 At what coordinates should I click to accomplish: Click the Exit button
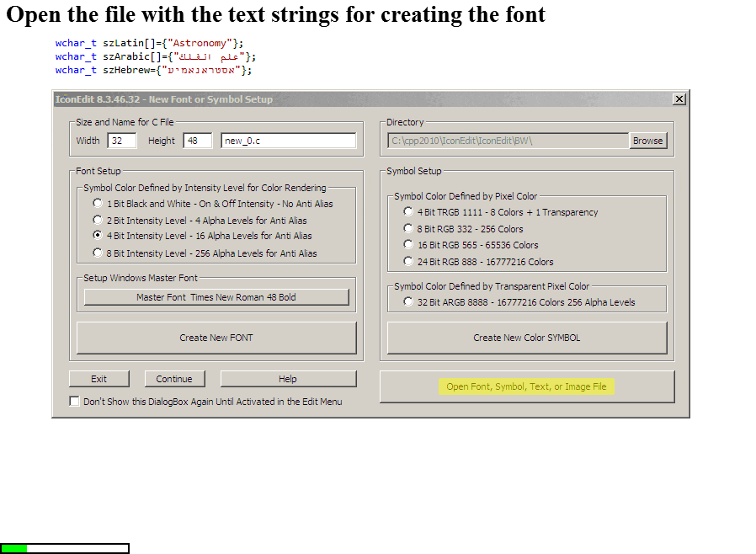pos(98,378)
